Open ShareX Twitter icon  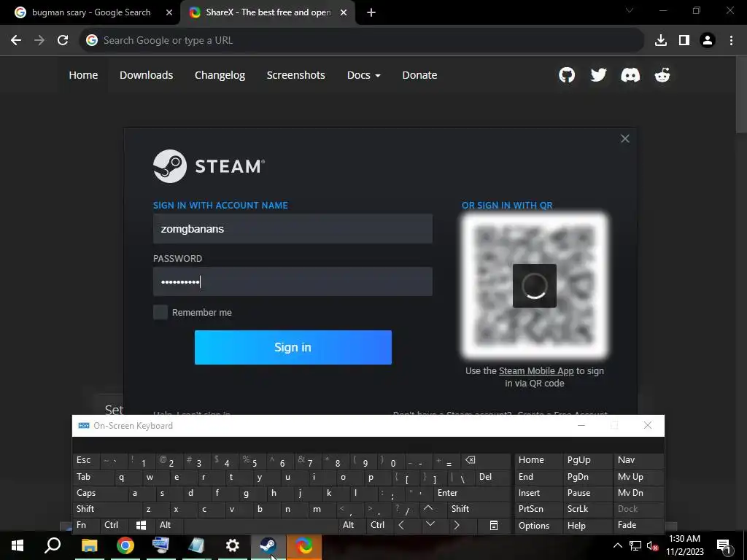click(x=598, y=75)
